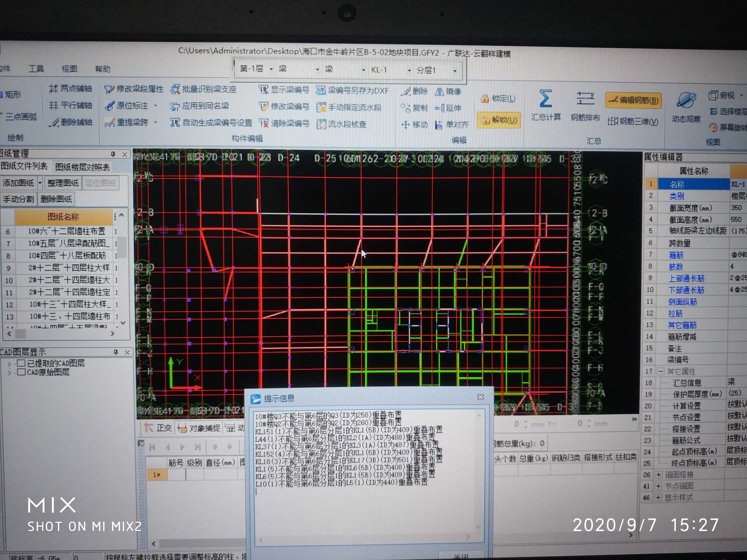Click the 整理图纸 button

coord(63,183)
